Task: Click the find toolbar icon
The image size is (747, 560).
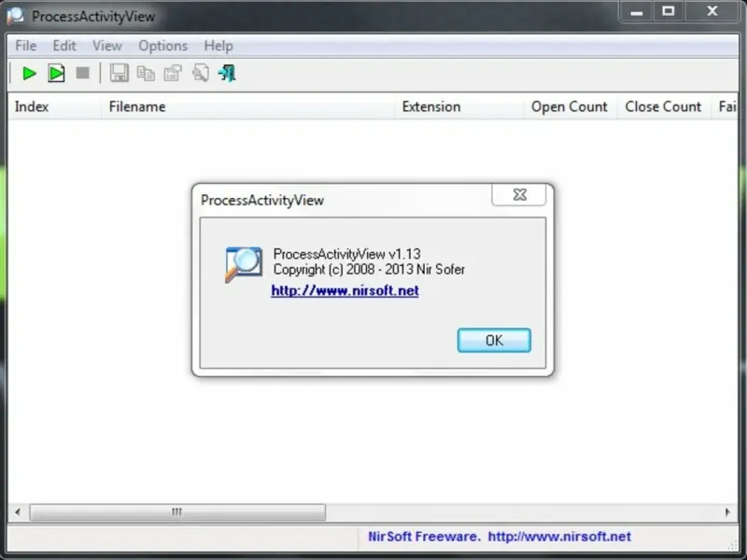Action: pos(201,74)
